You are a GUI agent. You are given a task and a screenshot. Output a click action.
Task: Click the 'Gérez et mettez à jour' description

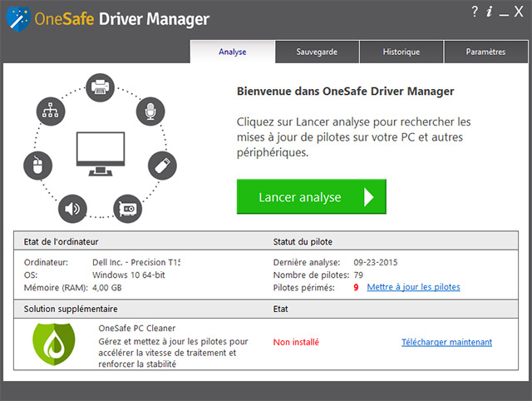pyautogui.click(x=173, y=353)
